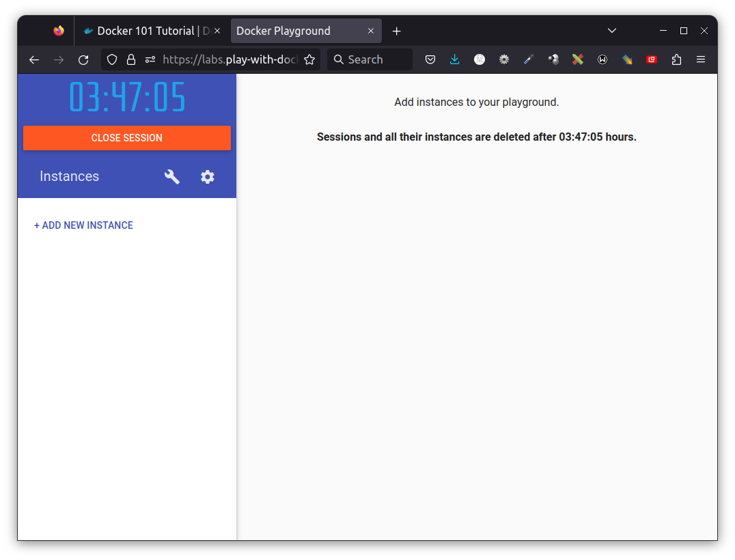Image resolution: width=735 pixels, height=560 pixels.
Task: Open site permissions icon in address bar
Action: pos(150,59)
